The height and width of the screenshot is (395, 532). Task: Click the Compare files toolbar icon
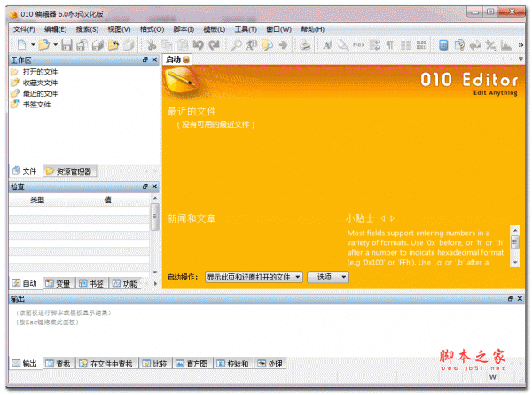click(459, 45)
